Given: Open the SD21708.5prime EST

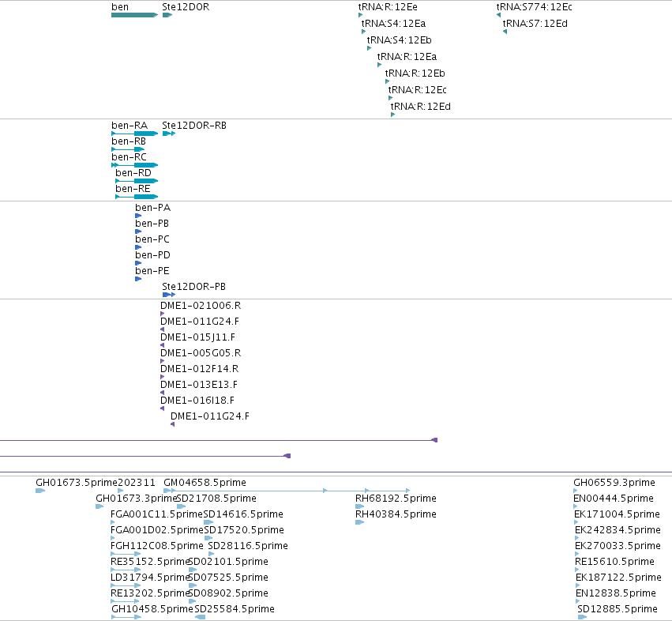Looking at the screenshot, I should (x=216, y=499).
